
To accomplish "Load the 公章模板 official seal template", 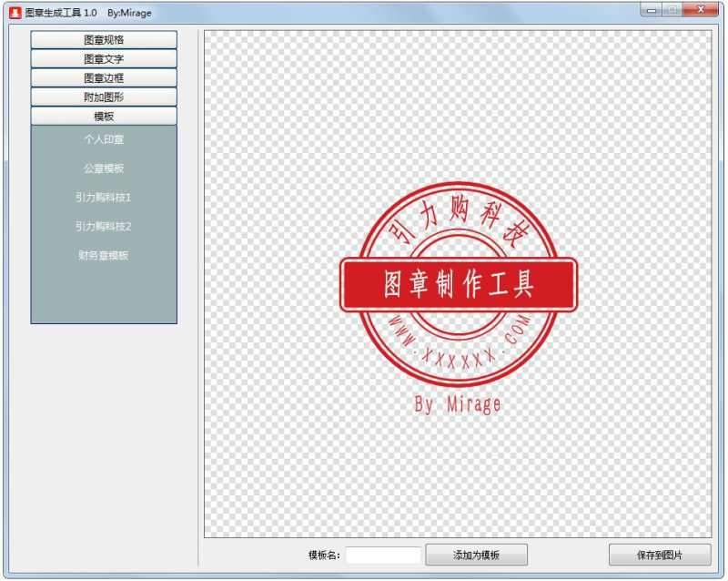I will [x=103, y=168].
